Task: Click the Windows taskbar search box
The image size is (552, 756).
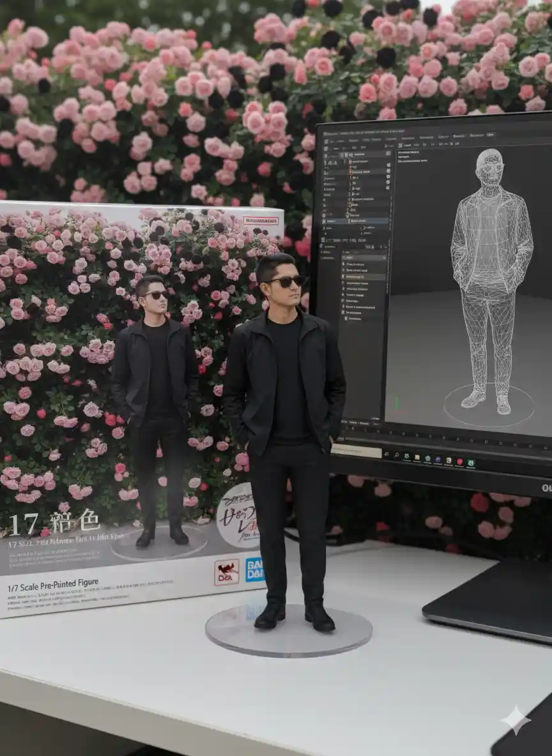Action: pos(356,451)
